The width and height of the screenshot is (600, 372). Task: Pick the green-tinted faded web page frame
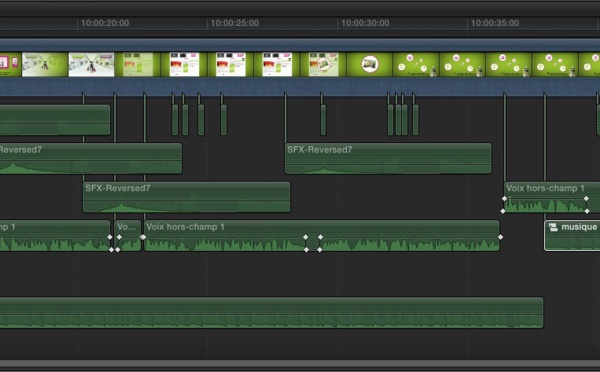pos(138,65)
